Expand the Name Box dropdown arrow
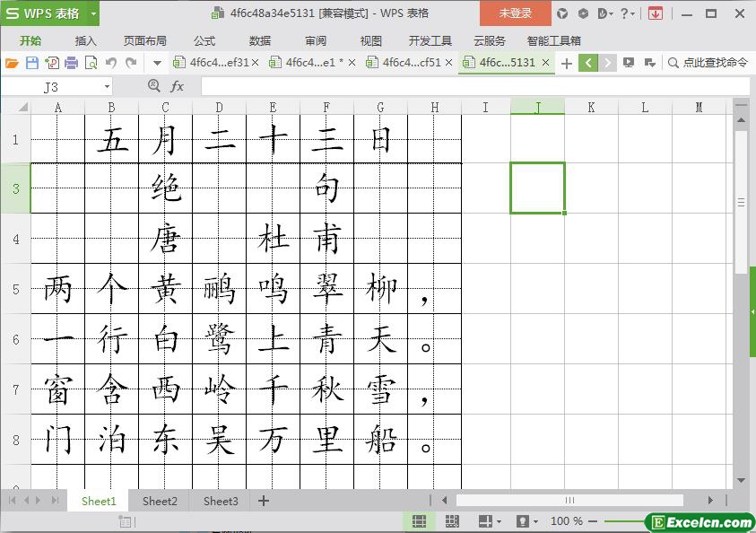The image size is (756, 533). point(107,87)
